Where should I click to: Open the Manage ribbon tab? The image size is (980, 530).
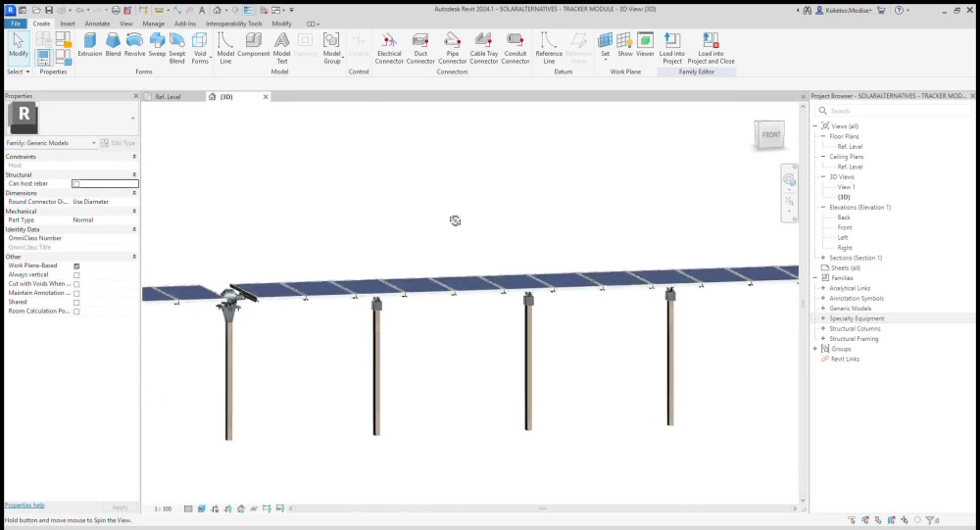point(153,24)
